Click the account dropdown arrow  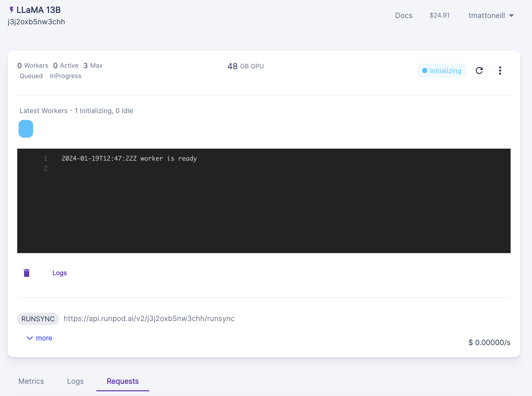click(x=511, y=16)
